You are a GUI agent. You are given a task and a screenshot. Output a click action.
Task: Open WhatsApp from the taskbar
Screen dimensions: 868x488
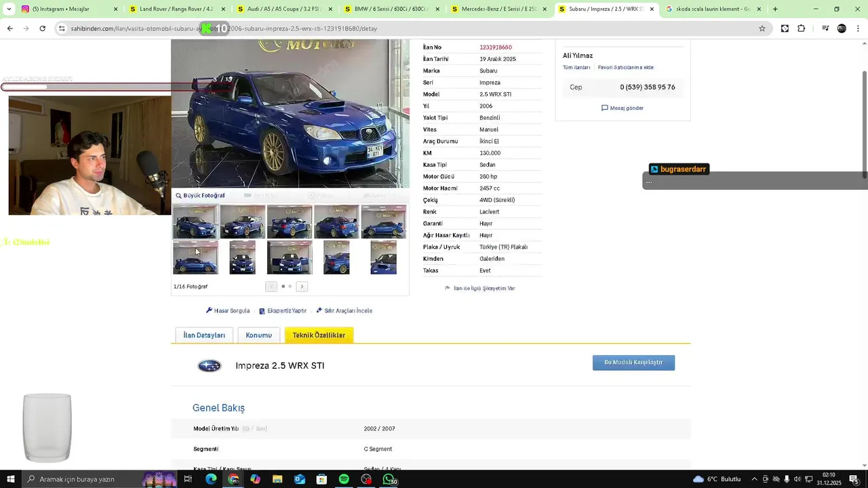pos(389,479)
